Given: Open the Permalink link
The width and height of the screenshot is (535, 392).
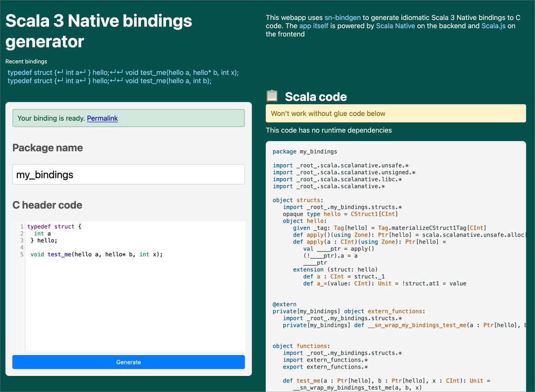Looking at the screenshot, I should point(102,118).
